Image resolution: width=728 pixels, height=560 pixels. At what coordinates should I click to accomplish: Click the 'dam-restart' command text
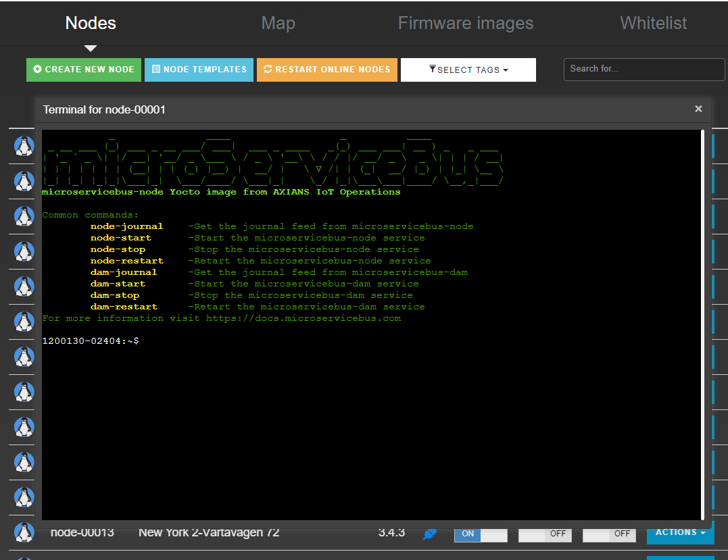tap(124, 307)
